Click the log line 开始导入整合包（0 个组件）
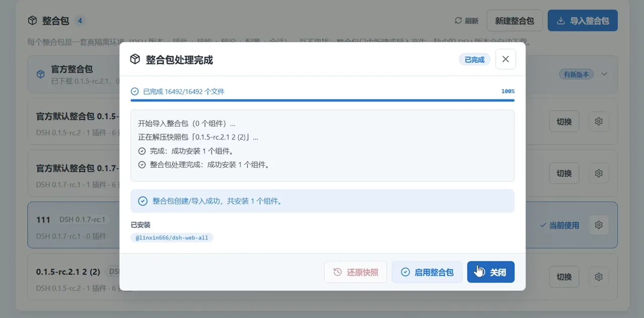Image resolution: width=644 pixels, height=318 pixels. [187, 123]
